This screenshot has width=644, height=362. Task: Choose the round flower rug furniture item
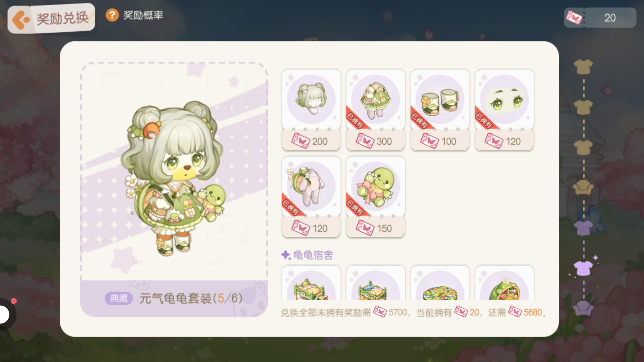440,283
